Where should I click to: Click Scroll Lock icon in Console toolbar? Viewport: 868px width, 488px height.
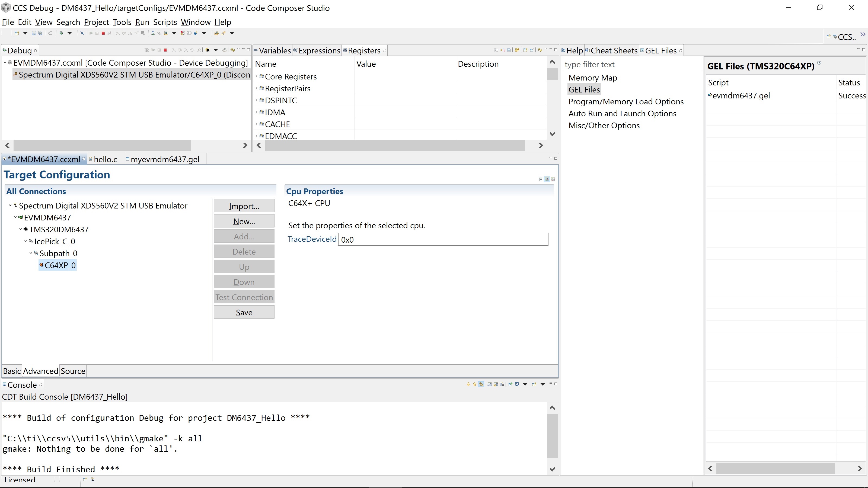(496, 384)
